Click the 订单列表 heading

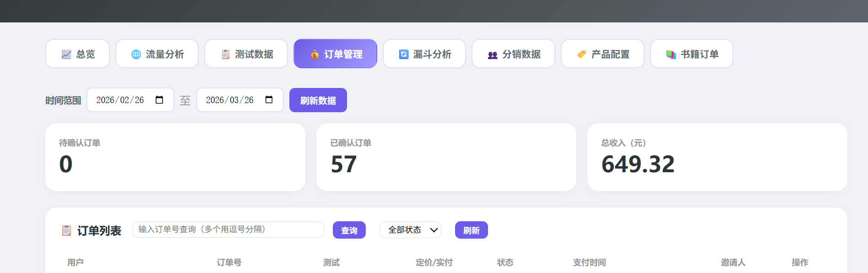[99, 230]
